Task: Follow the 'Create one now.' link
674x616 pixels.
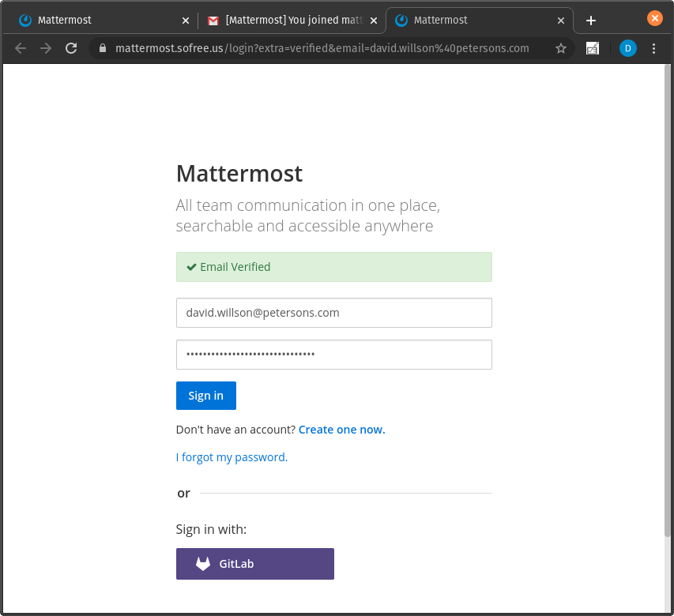Action: click(x=341, y=430)
